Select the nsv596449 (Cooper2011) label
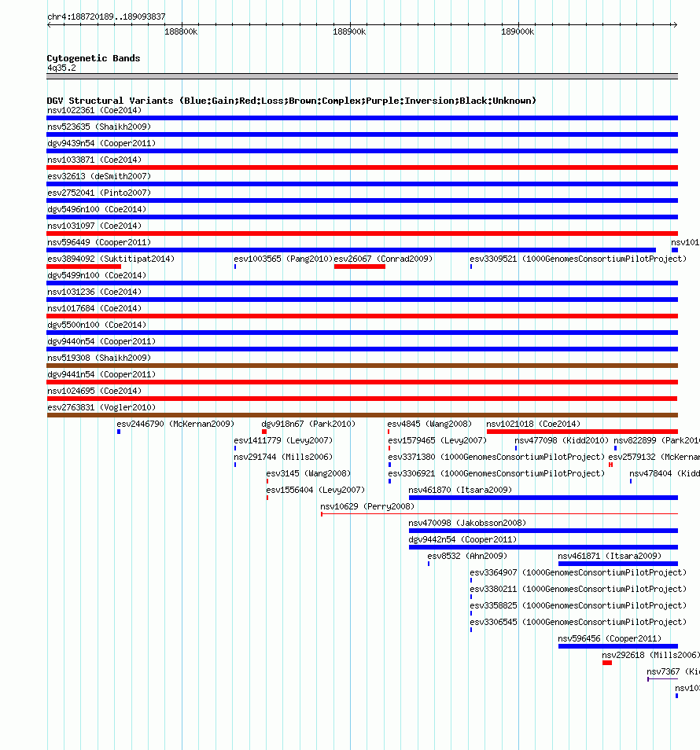700x750 pixels. point(99,242)
